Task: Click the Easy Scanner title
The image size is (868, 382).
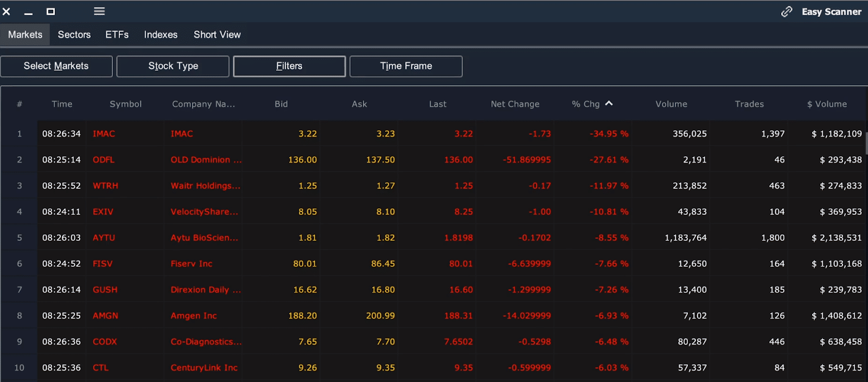Action: coord(832,11)
